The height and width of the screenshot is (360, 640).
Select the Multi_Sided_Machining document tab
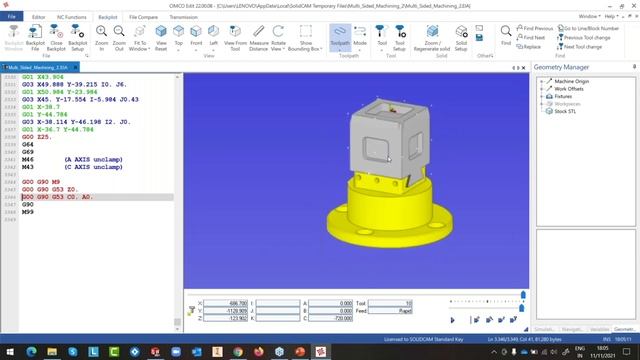click(x=40, y=67)
